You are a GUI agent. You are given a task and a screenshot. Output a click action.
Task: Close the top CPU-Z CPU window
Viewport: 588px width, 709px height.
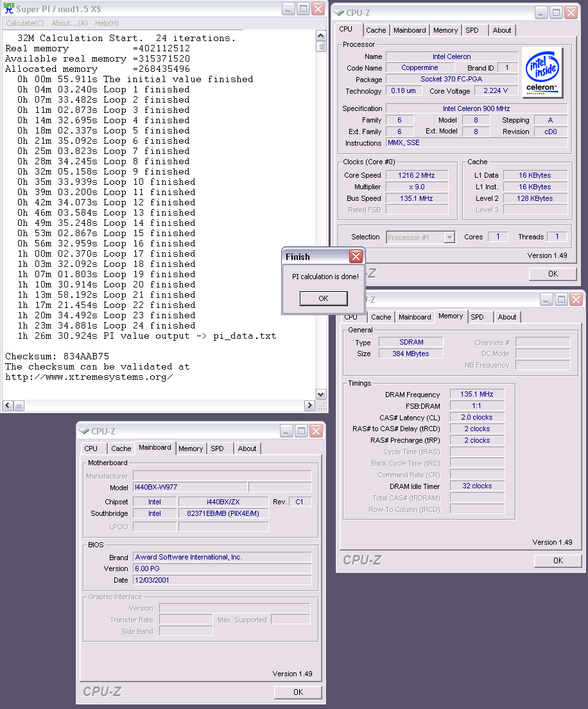click(x=571, y=12)
